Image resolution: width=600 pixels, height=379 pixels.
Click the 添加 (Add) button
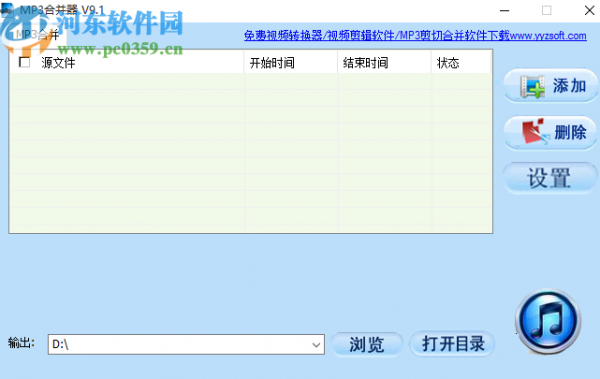tap(550, 86)
